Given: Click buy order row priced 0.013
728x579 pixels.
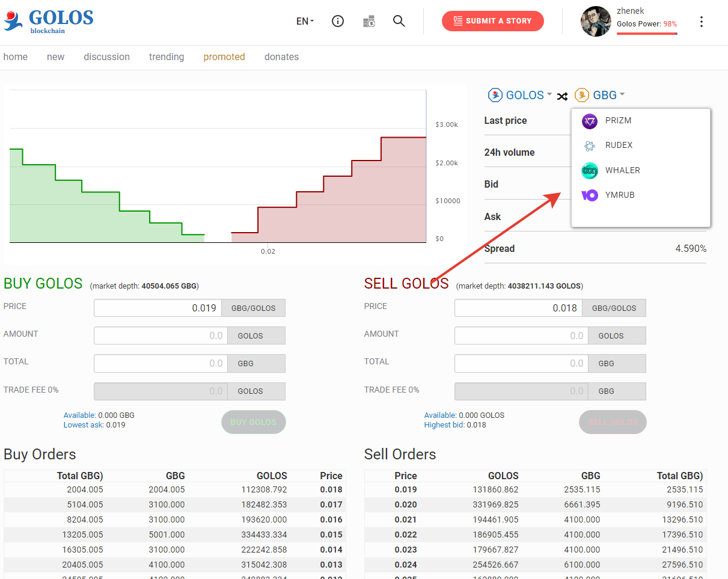Looking at the screenshot, I should 174,565.
